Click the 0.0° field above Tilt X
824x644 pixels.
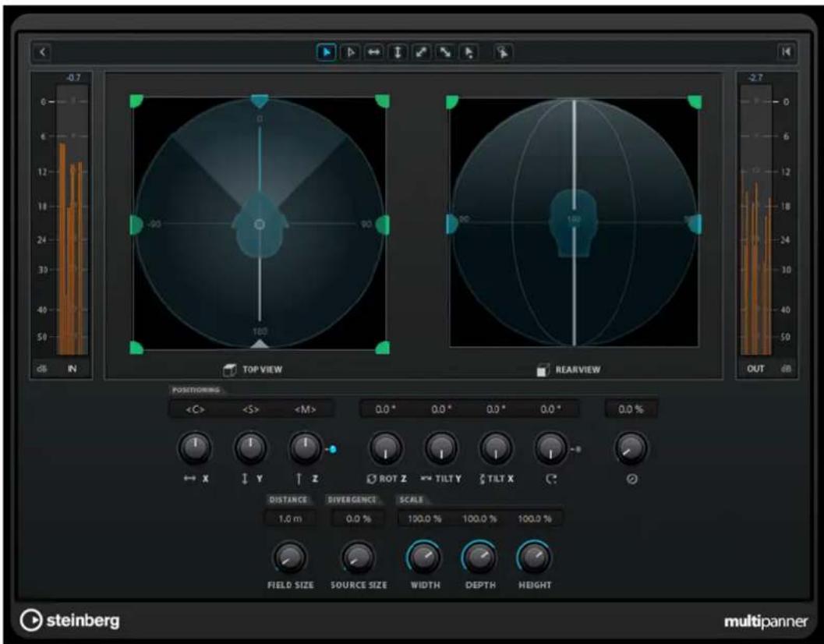pos(496,409)
